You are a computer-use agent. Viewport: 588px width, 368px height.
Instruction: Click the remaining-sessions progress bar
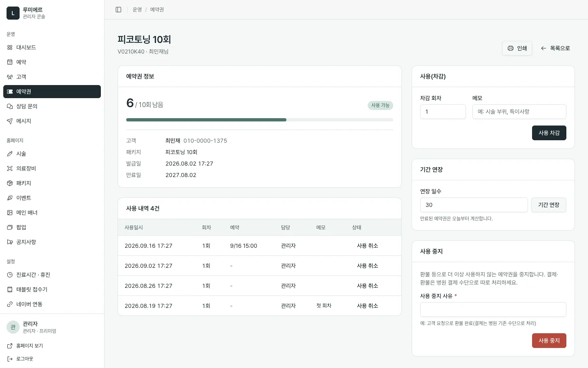pyautogui.click(x=260, y=120)
